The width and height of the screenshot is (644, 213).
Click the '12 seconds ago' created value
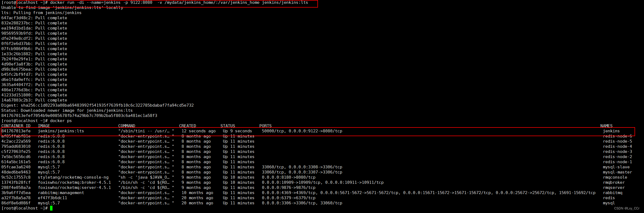(x=199, y=131)
